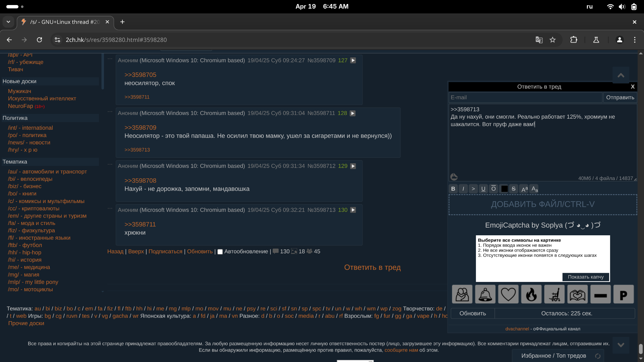
Task: Select the fire emoji captcha icon
Action: tap(531, 295)
